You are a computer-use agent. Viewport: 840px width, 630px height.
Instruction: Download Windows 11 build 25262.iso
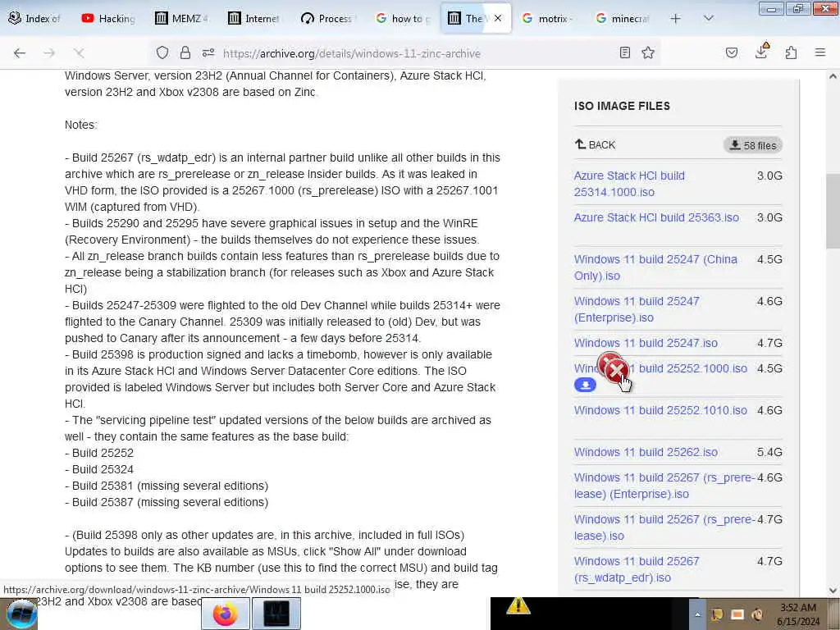coord(646,452)
